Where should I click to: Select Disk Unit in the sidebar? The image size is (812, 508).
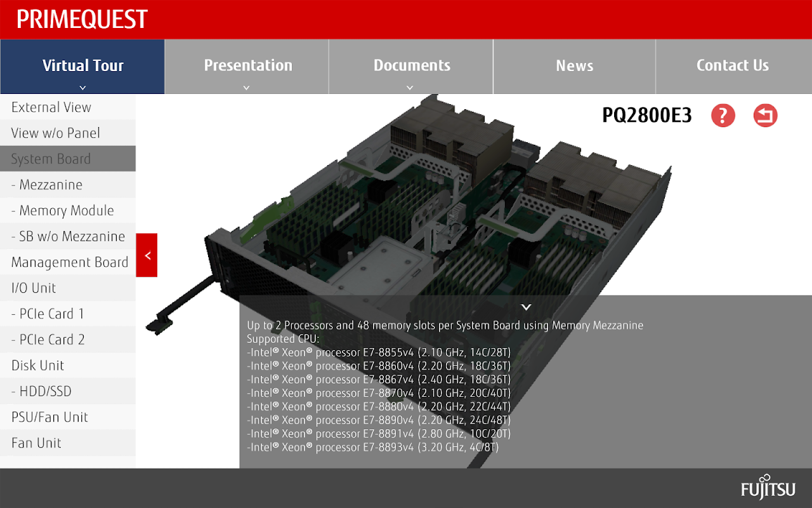[68, 366]
